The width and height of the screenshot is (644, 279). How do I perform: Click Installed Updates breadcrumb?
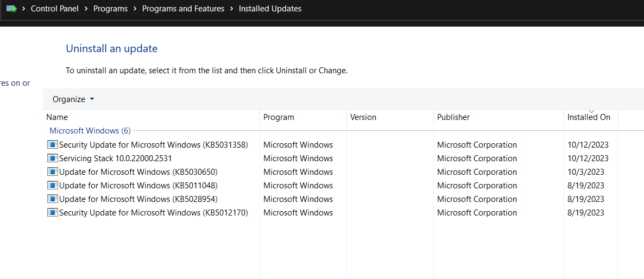point(270,9)
